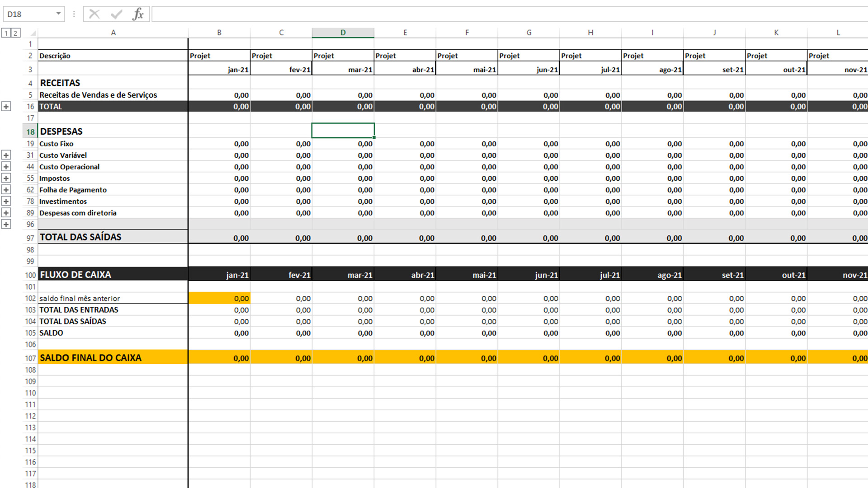Click the 'saldo final mês anterior' cell
868x488 pixels.
click(113, 298)
